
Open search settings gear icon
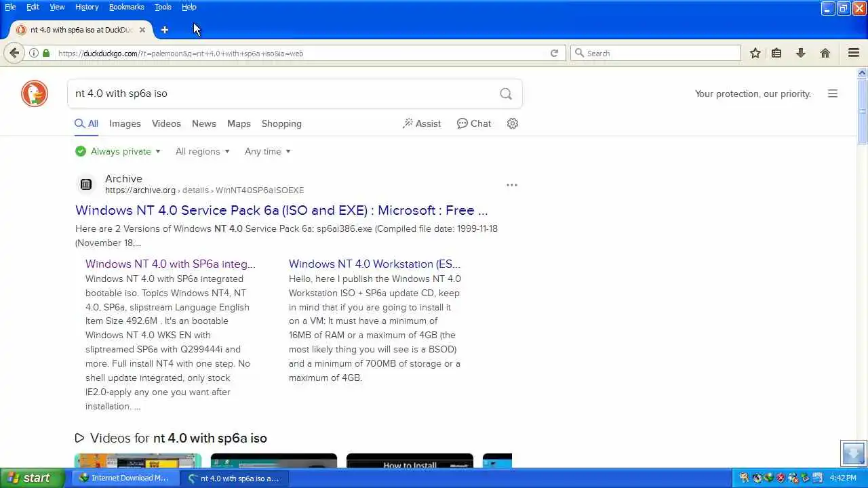(x=513, y=123)
